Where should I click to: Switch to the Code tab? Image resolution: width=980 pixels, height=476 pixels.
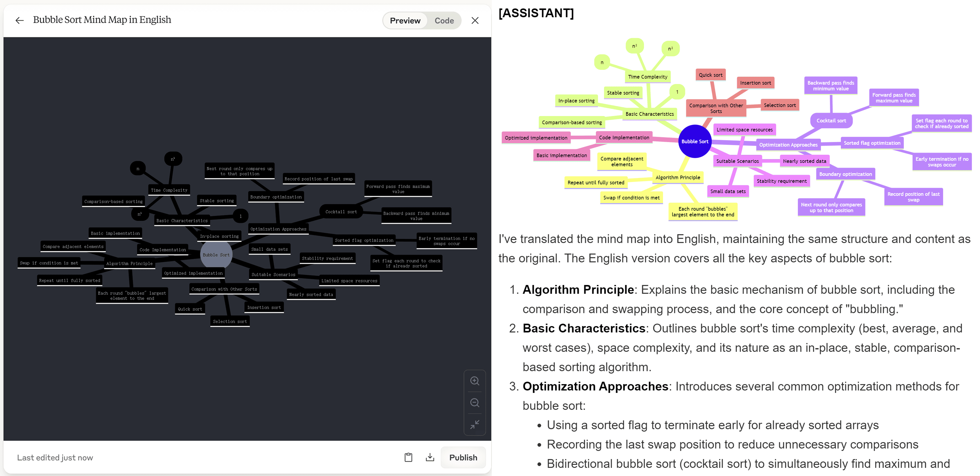point(444,21)
